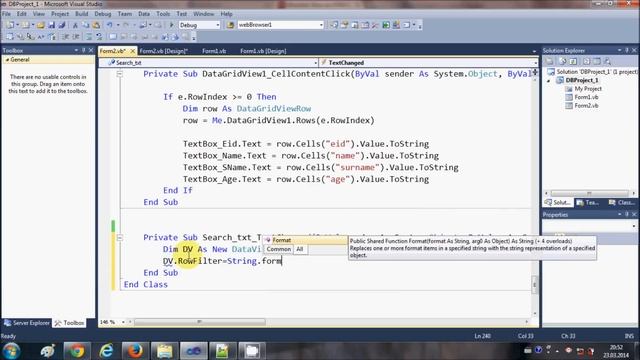Screen dimensions: 640x360
Task: Switch IntelliSense filter to Common
Action: [279, 249]
